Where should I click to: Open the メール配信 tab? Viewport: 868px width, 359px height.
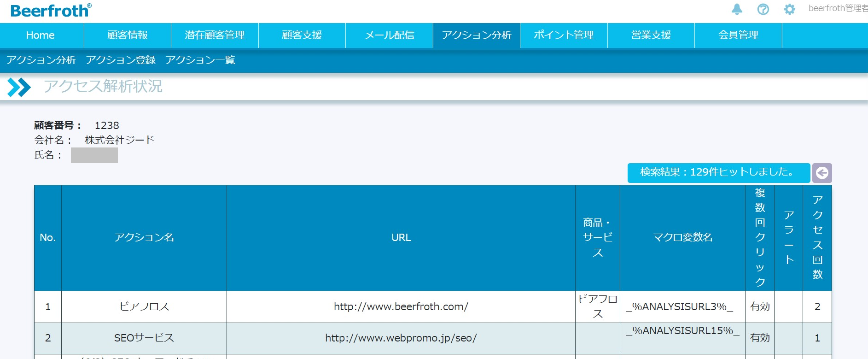tap(389, 35)
